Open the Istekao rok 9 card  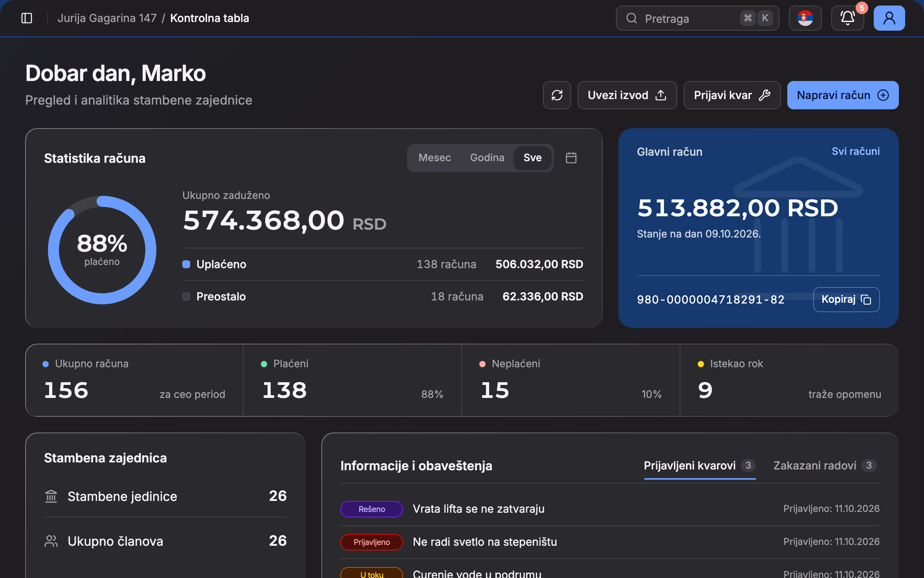point(789,380)
